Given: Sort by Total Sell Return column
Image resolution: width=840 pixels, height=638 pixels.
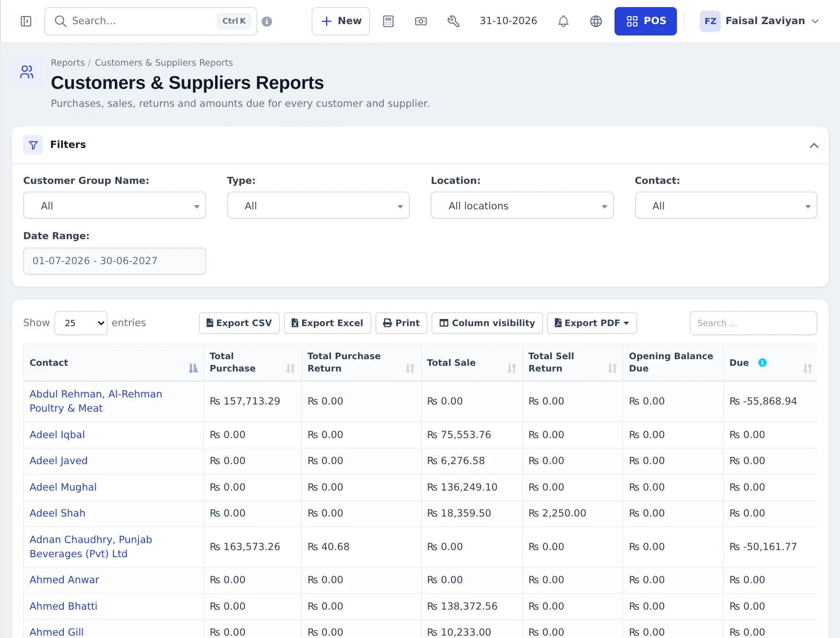Looking at the screenshot, I should 612,368.
